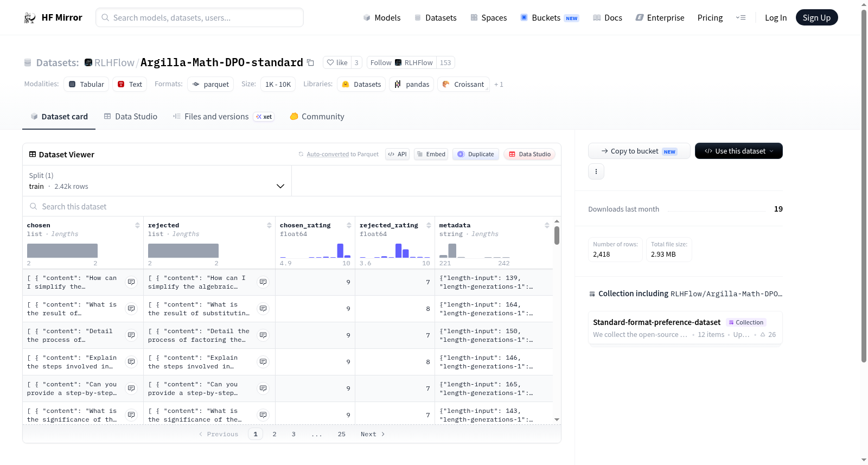868x465 pixels.
Task: Switch to the Dataset card tab
Action: [59, 116]
